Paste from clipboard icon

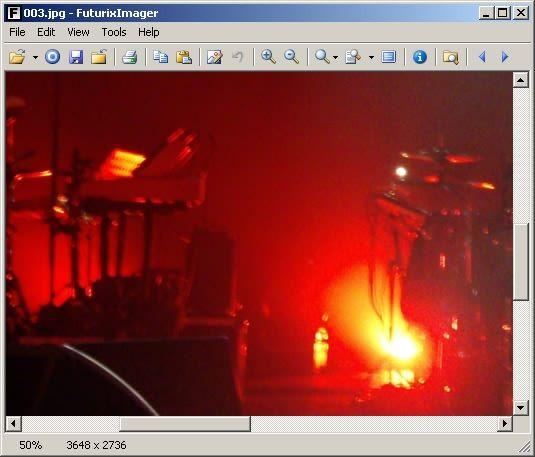point(184,57)
